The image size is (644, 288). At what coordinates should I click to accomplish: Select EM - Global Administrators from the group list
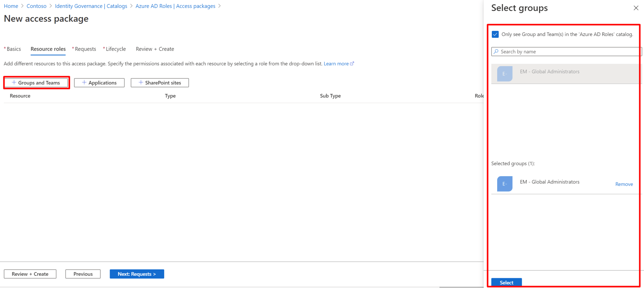coord(550,72)
